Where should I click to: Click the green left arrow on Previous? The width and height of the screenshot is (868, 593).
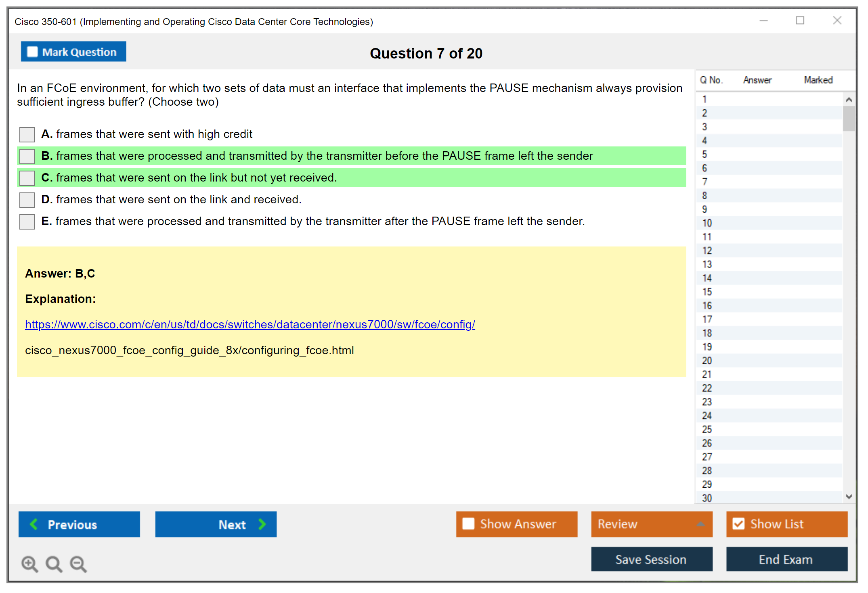pyautogui.click(x=34, y=524)
